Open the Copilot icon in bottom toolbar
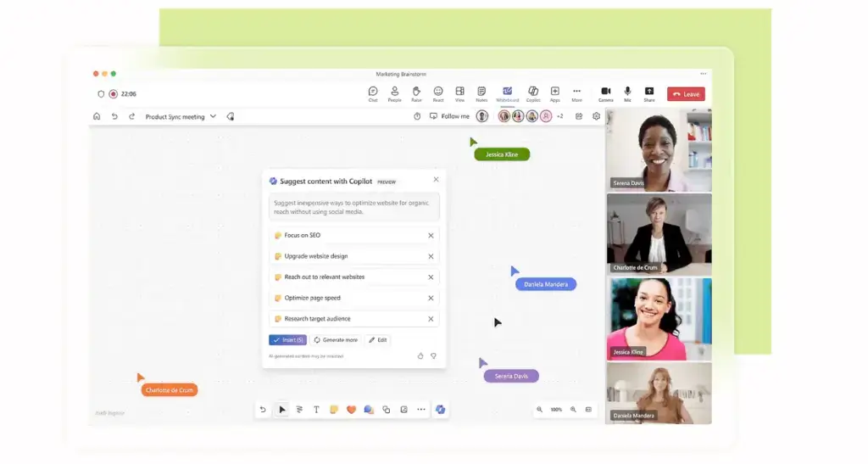This screenshot has width=868, height=464. (x=440, y=410)
